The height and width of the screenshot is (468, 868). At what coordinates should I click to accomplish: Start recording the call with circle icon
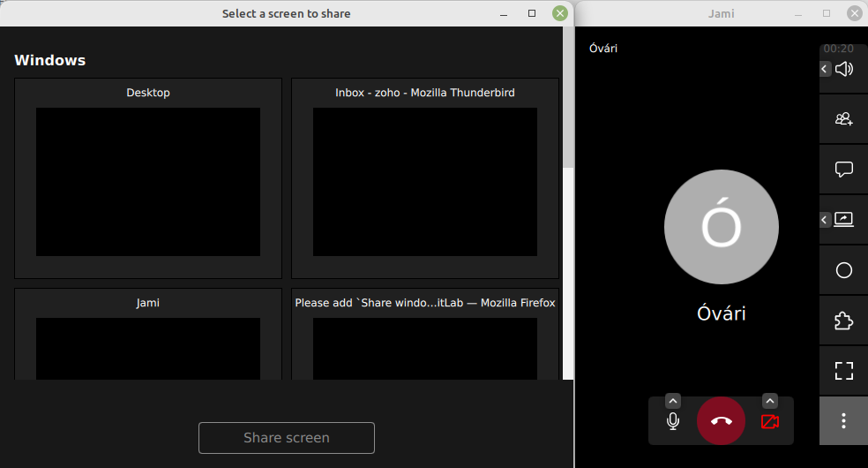click(843, 270)
